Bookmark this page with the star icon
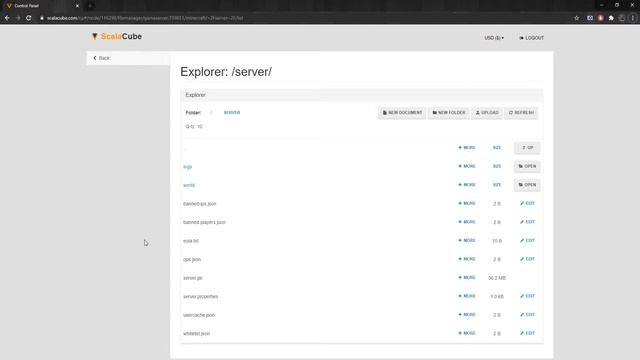The width and height of the screenshot is (640, 360). 576,18
